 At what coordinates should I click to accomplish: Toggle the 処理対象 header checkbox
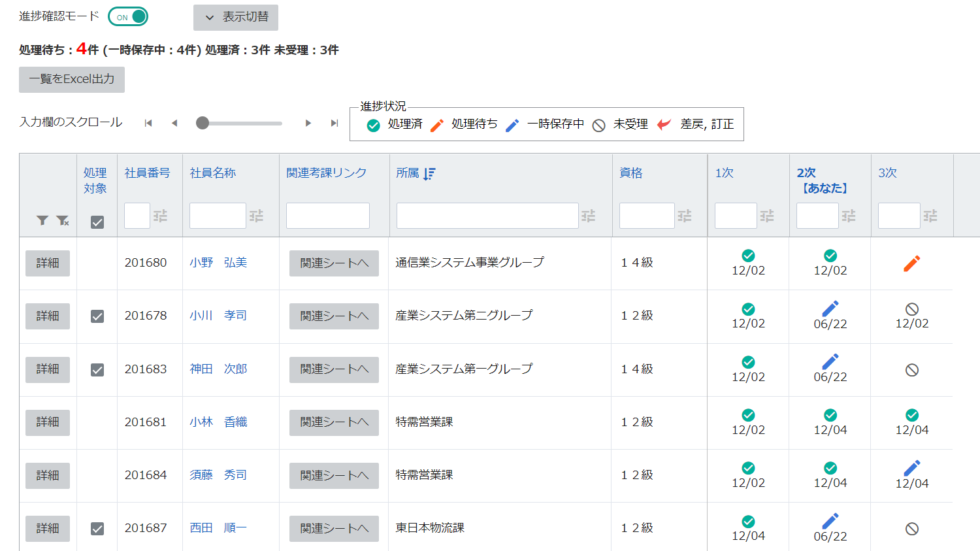pyautogui.click(x=97, y=222)
